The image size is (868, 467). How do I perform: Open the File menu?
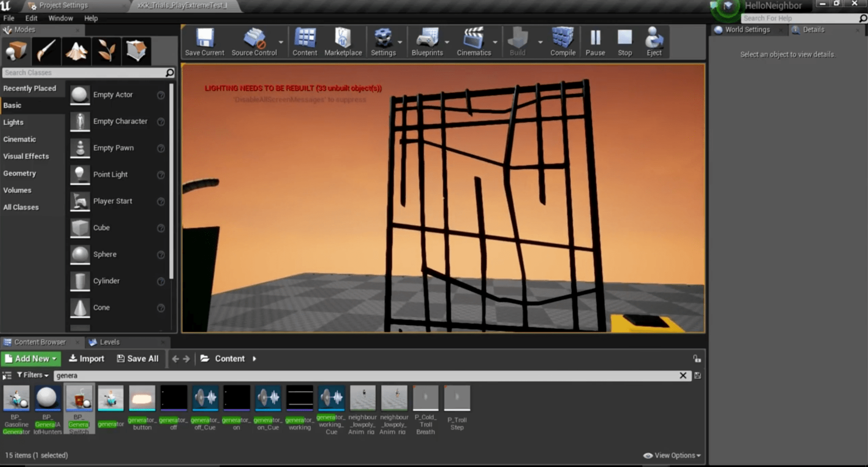tap(9, 18)
